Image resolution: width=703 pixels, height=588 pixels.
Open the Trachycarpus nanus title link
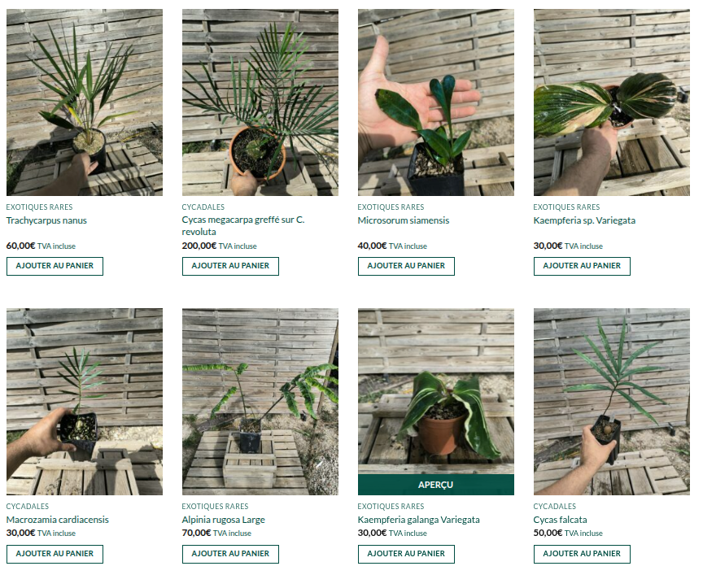[46, 220]
